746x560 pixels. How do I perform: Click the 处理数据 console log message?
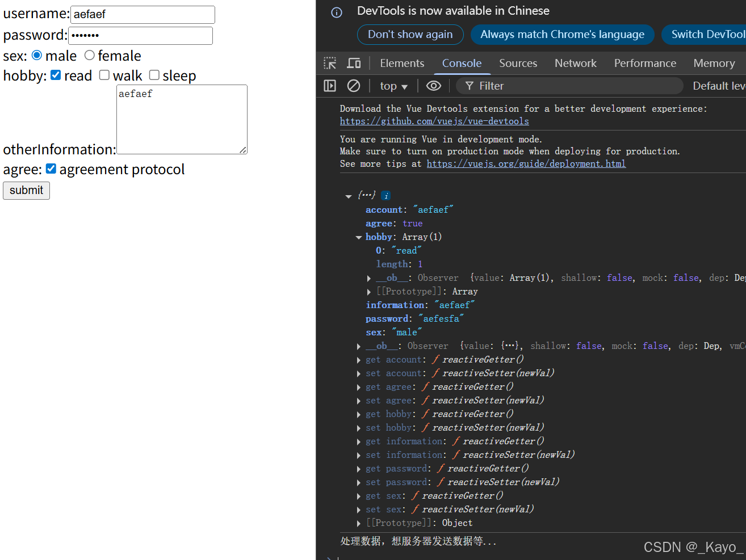(418, 541)
